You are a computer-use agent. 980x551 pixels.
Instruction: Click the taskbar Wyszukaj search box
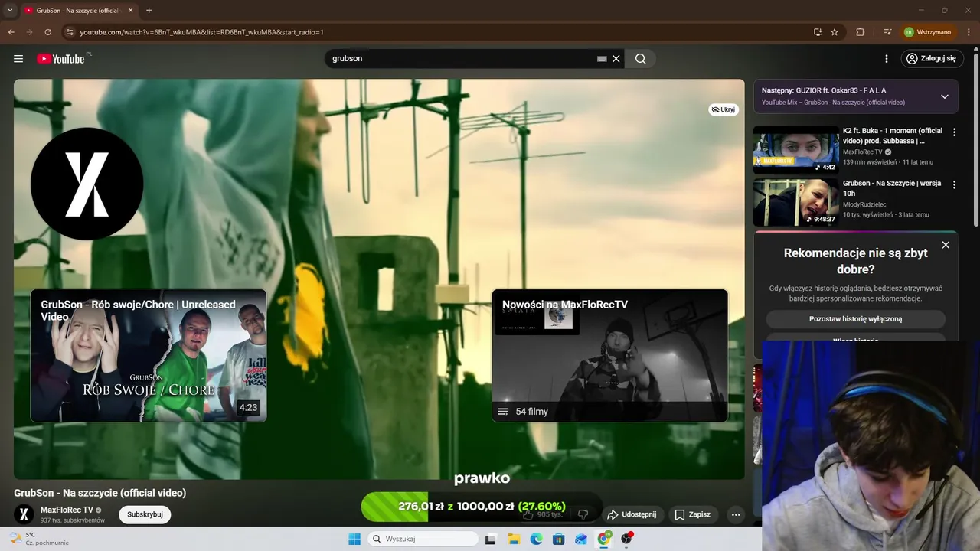point(423,539)
